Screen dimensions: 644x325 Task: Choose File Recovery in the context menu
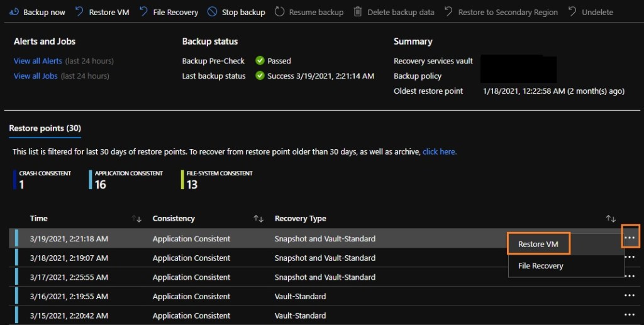tap(541, 266)
